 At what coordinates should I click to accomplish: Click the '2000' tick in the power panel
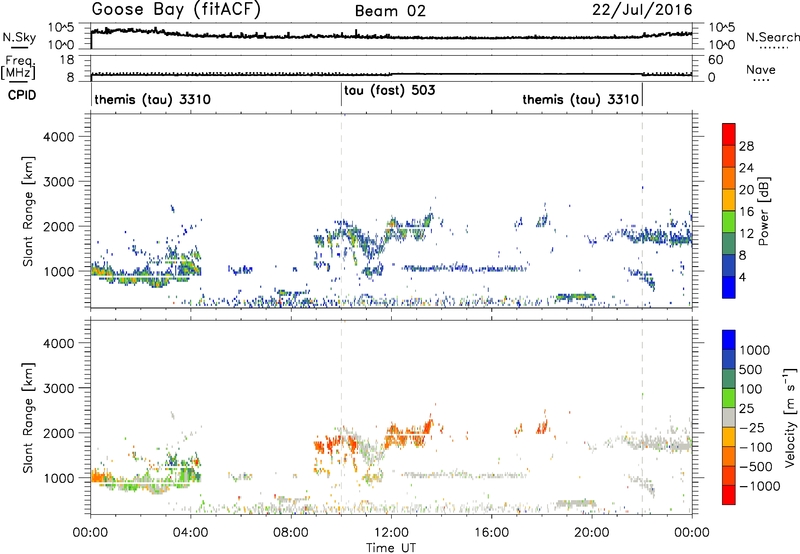click(59, 226)
